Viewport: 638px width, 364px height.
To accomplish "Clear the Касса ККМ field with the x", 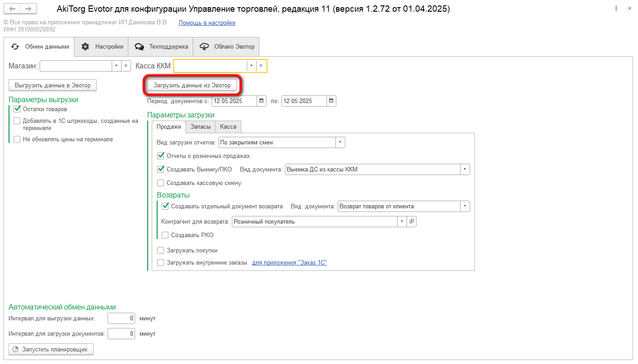I will point(261,66).
